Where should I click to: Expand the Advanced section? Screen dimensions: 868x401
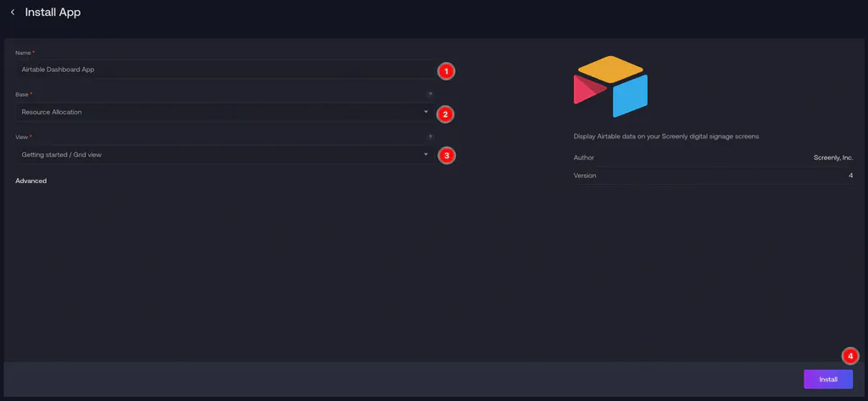[x=31, y=181]
